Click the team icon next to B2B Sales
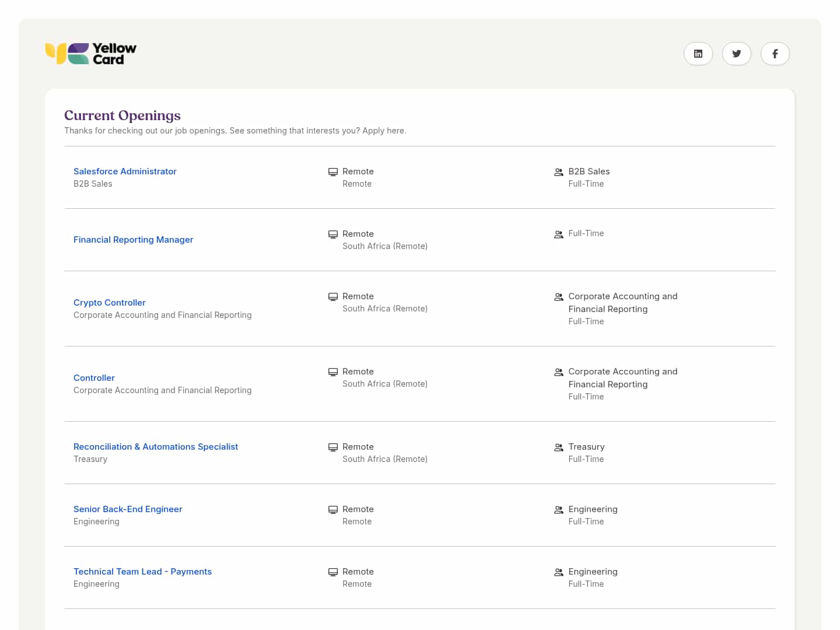Screen dimensions: 840x630 click(x=558, y=172)
